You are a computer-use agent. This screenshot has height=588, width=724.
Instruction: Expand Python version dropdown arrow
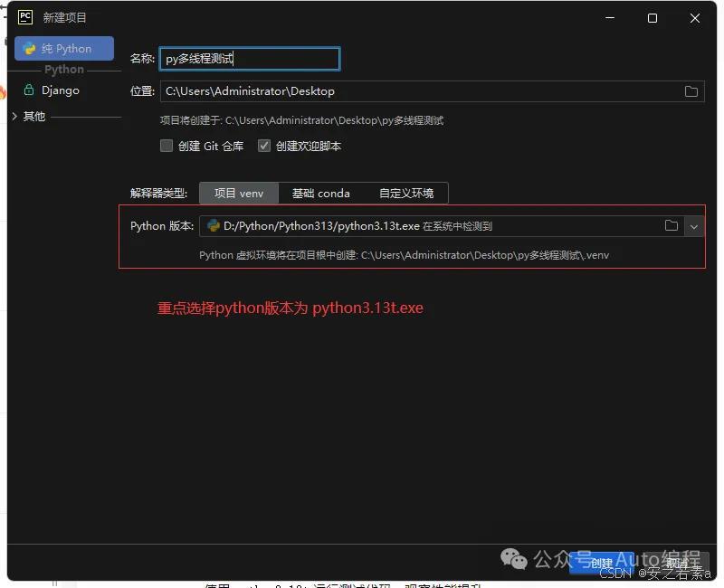point(693,227)
